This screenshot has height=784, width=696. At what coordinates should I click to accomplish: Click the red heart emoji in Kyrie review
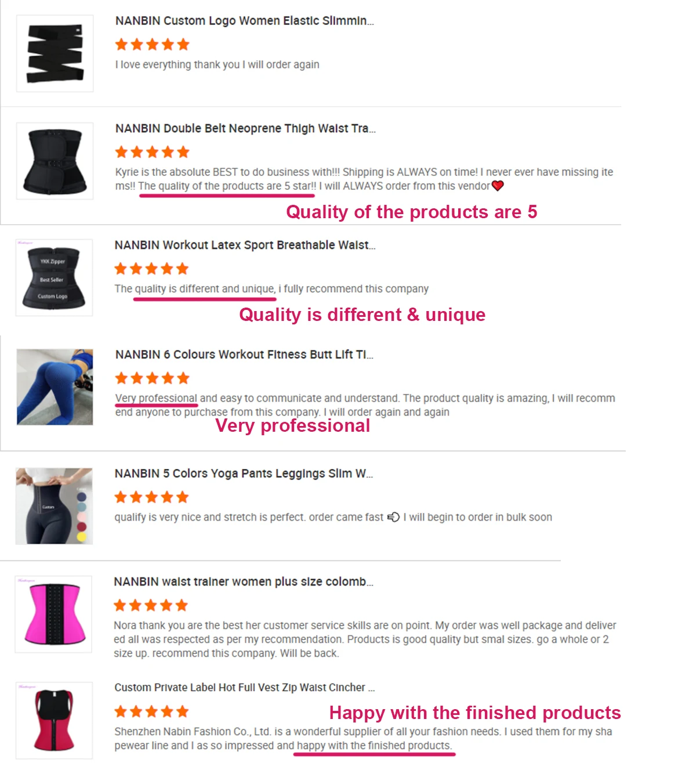tap(498, 186)
